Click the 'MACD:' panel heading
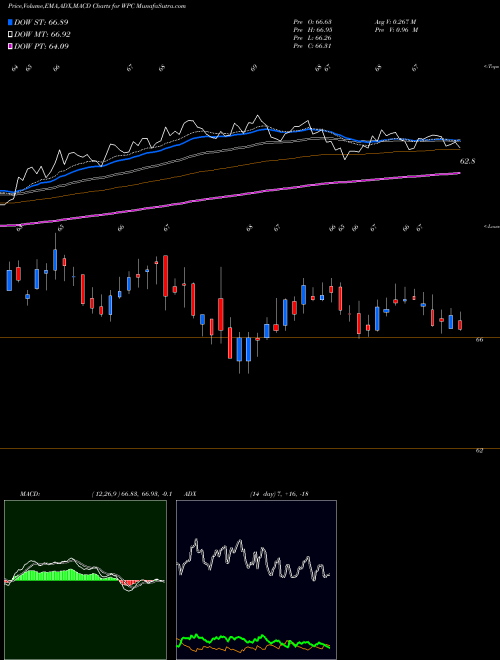This screenshot has height=660, width=500. 29,494
